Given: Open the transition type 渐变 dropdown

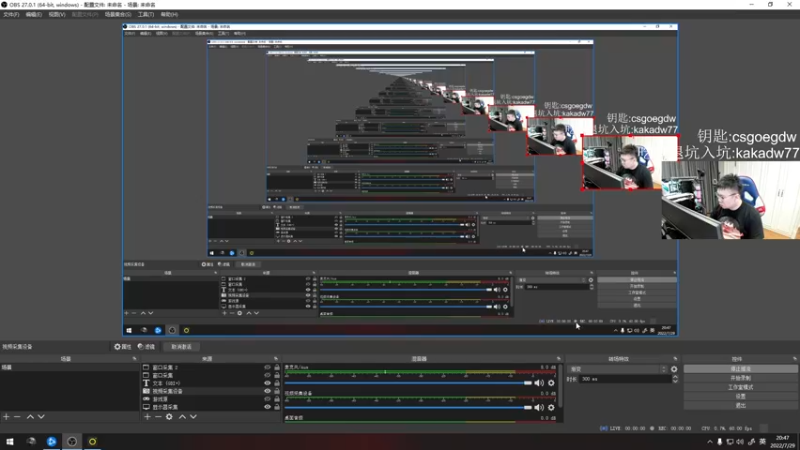Looking at the screenshot, I should 618,369.
